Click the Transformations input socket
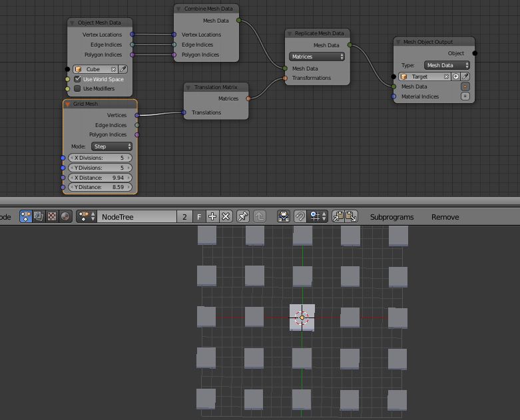This screenshot has height=420, width=520. [285, 79]
